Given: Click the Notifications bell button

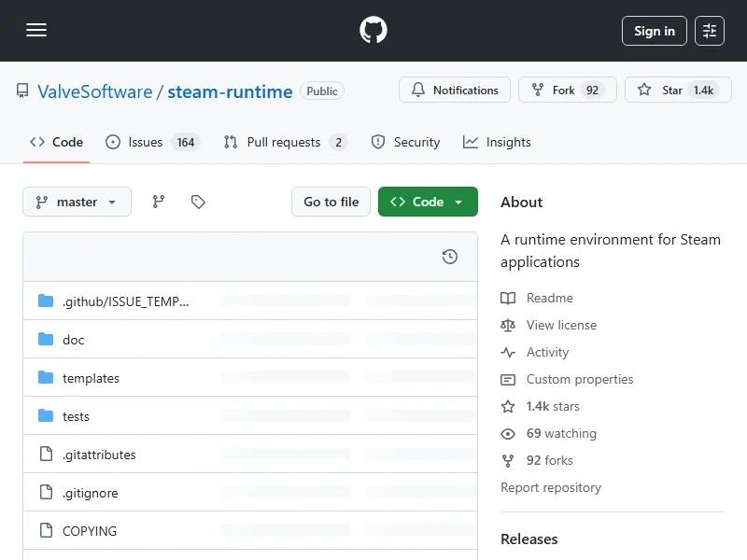Looking at the screenshot, I should (x=455, y=91).
